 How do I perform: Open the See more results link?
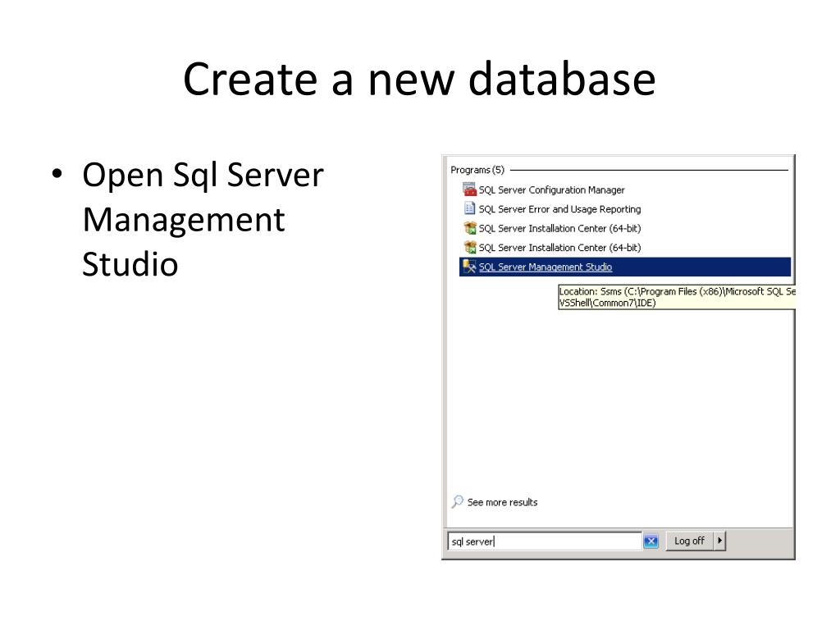click(502, 503)
